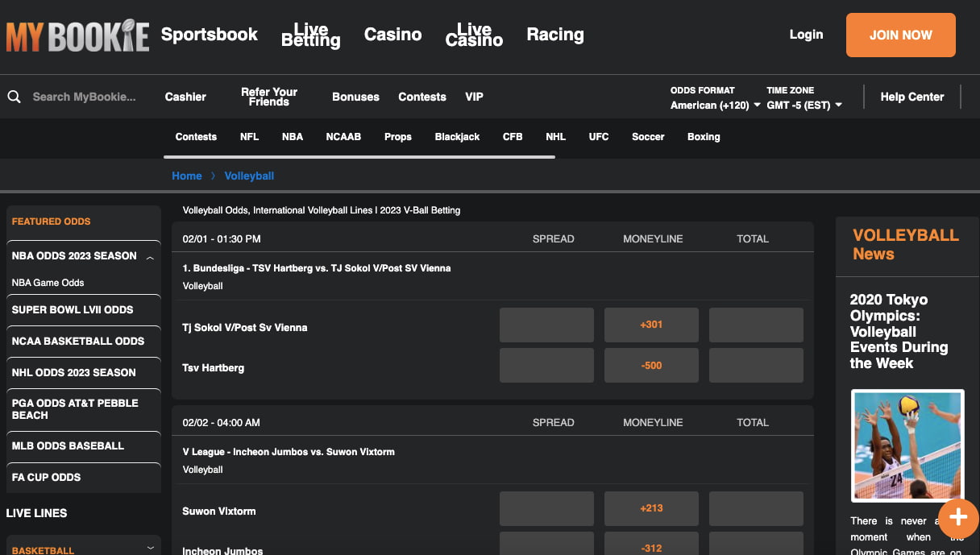This screenshot has width=980, height=555.
Task: Select the Contests quick-link tab
Action: pos(196,137)
